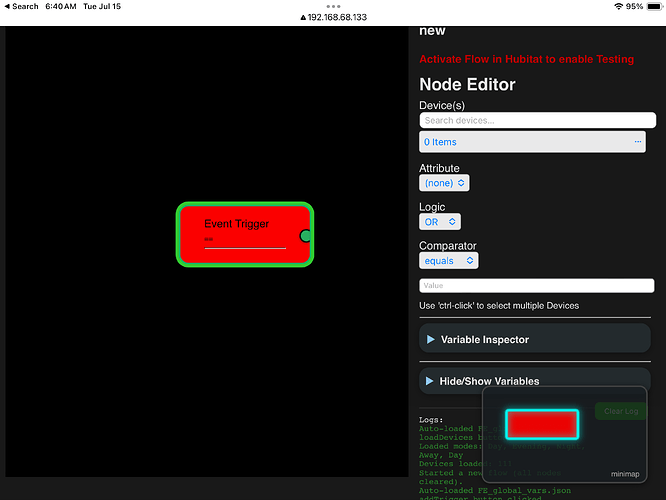
Task: Open the Attribute (none) dropdown
Action: (x=444, y=183)
